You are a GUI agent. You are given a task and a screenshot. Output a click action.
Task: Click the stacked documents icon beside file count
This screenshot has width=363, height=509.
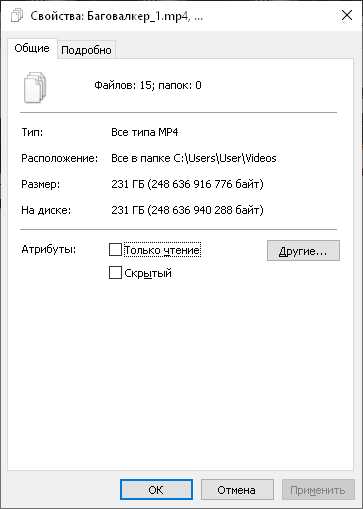tap(35, 87)
